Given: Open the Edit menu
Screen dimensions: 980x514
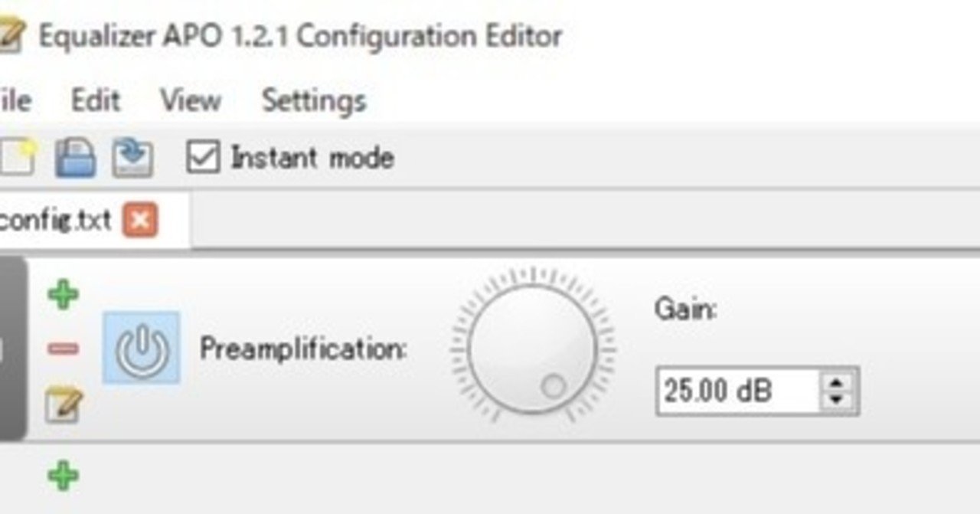Looking at the screenshot, I should 96,100.
